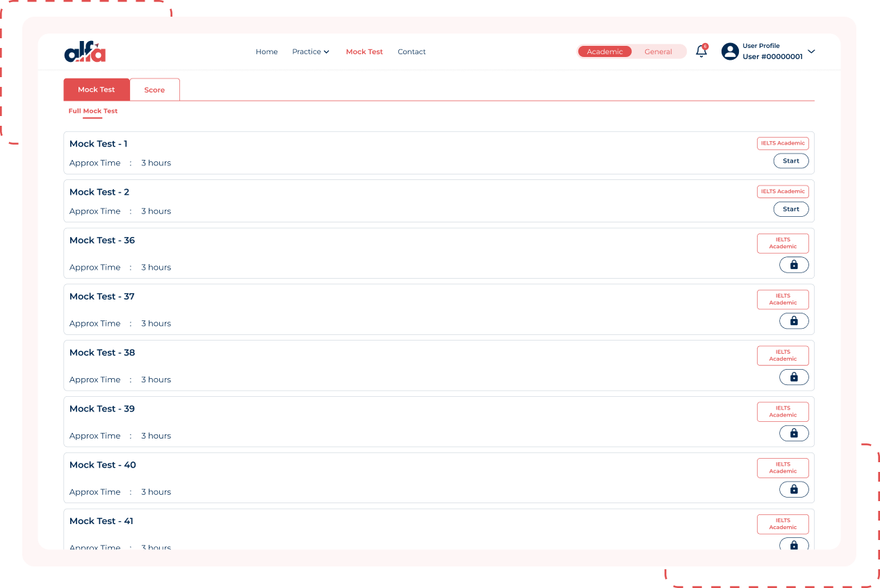Open Mock Test in top navigation

pyautogui.click(x=364, y=51)
